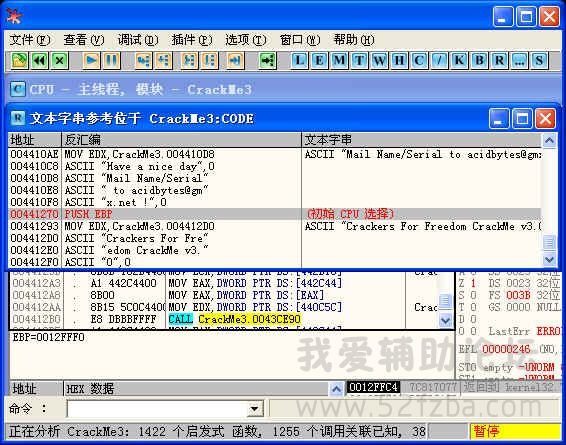
Task: Close the debugged program with X icon
Action: pyautogui.click(x=60, y=60)
